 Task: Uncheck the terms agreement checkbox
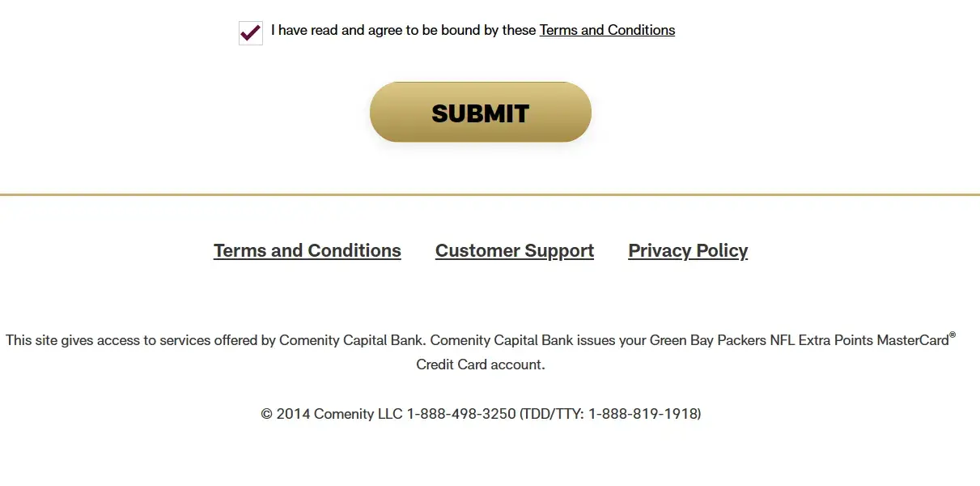pyautogui.click(x=251, y=33)
